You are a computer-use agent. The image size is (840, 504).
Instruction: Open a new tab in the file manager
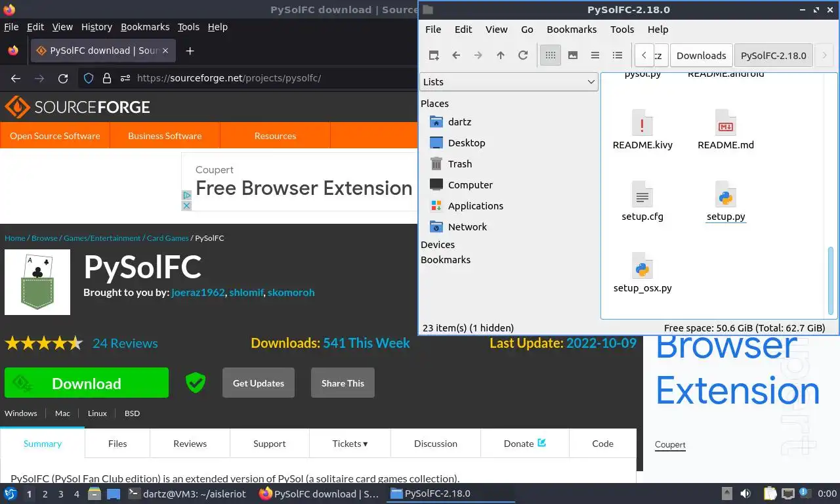434,55
